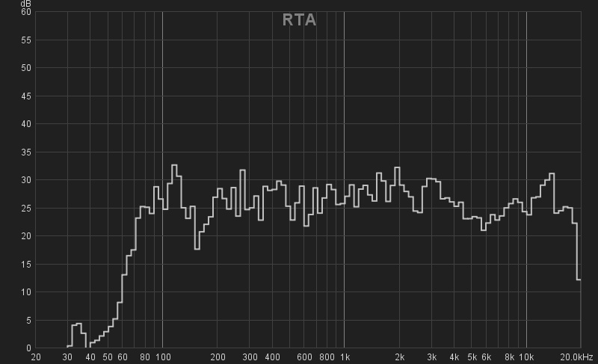Viewport: 598px width, 364px height.
Task: Click the 4k frequency label
Action: click(454, 357)
